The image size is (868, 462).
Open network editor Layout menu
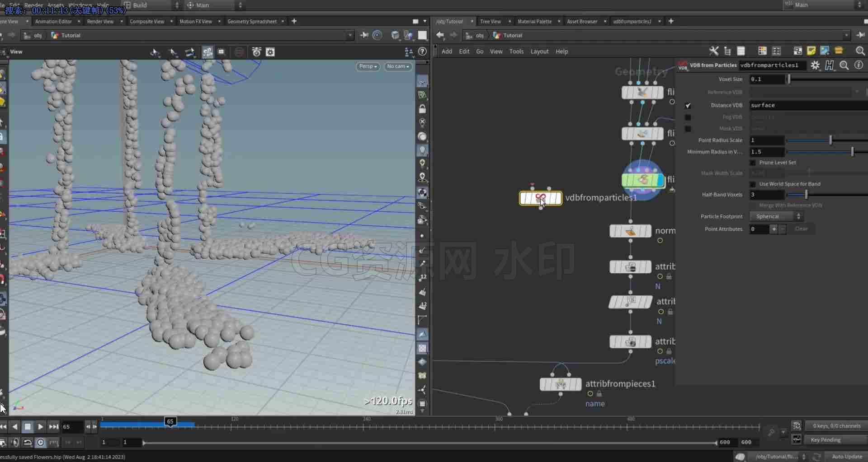tap(539, 51)
